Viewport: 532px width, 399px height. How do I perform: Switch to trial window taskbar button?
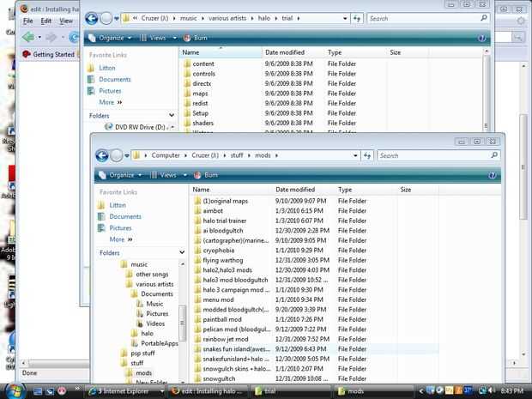(290, 391)
